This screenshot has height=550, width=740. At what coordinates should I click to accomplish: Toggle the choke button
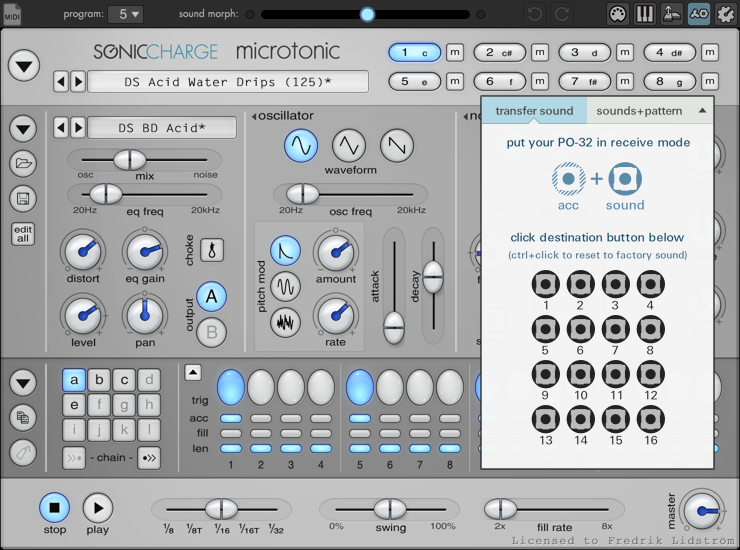213,249
